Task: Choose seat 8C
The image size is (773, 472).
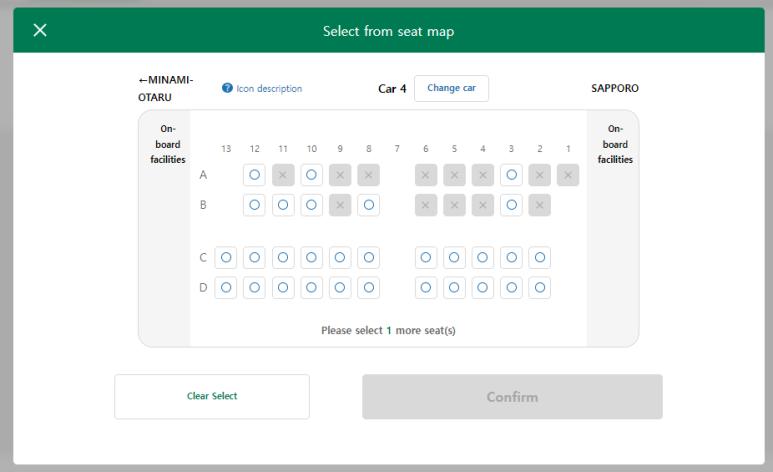Action: [368, 257]
